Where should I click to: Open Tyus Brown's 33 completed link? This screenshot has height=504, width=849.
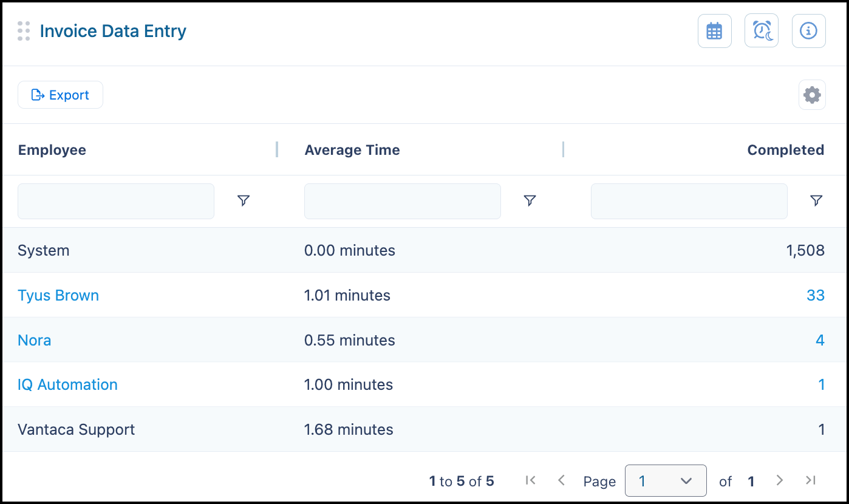click(816, 296)
